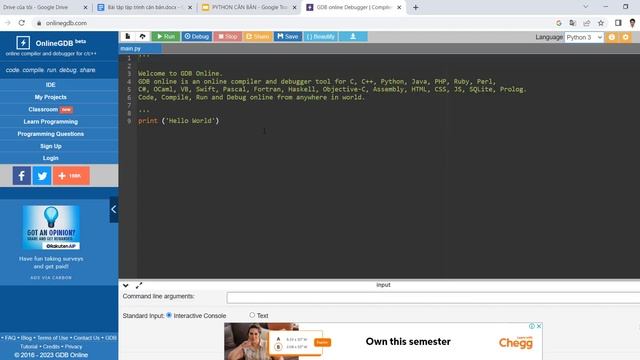Beautify the code formatting

(x=320, y=37)
